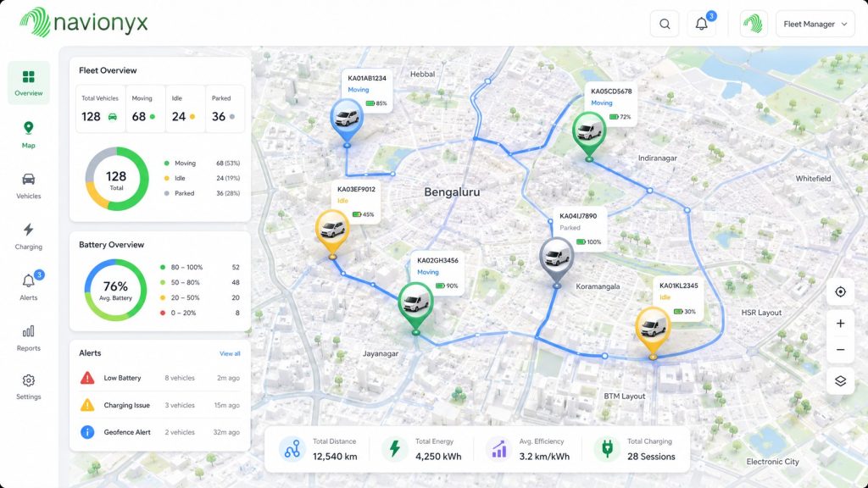Open the KA01AB1234 Moving info card

click(x=367, y=90)
